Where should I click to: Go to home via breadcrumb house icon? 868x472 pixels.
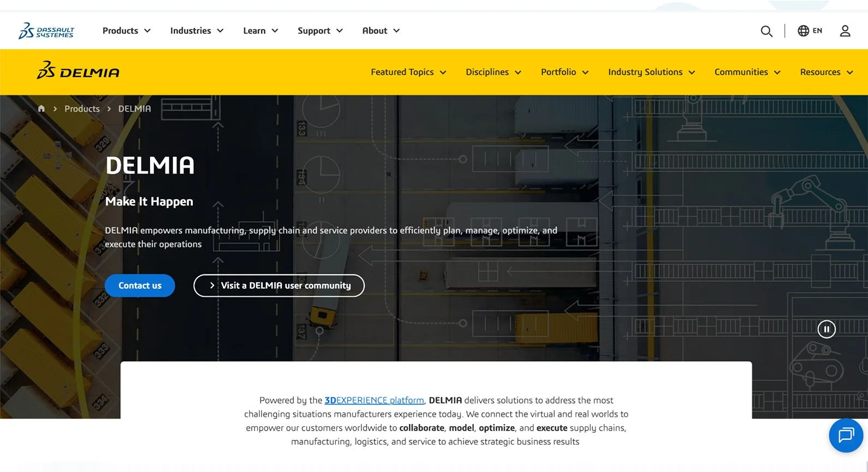click(41, 109)
